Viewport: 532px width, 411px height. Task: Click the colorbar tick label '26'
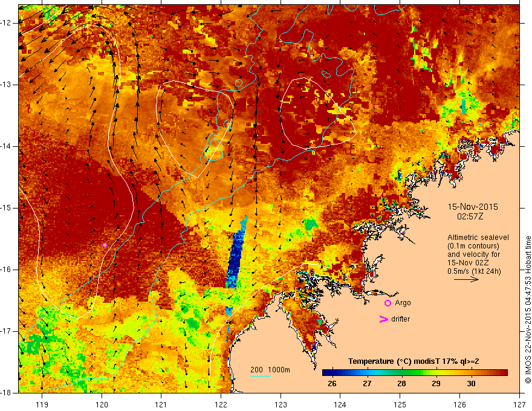pyautogui.click(x=332, y=384)
